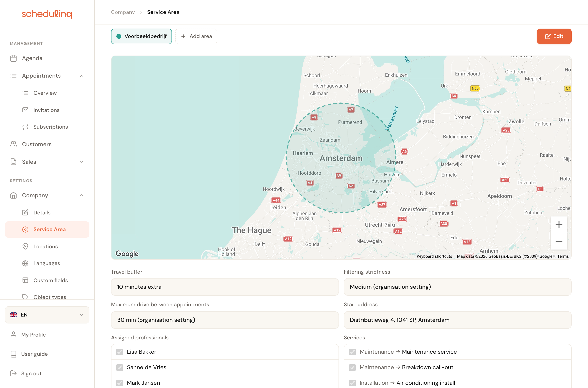Open the map Terms link
This screenshot has width=588, height=388.
[563, 256]
